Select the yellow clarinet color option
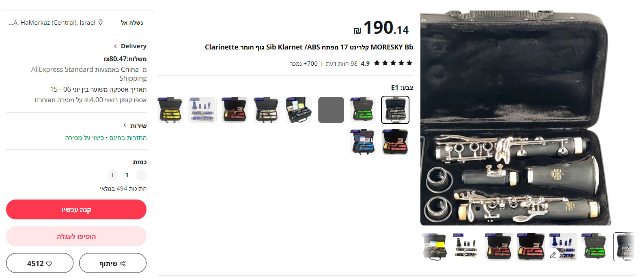 (x=170, y=110)
